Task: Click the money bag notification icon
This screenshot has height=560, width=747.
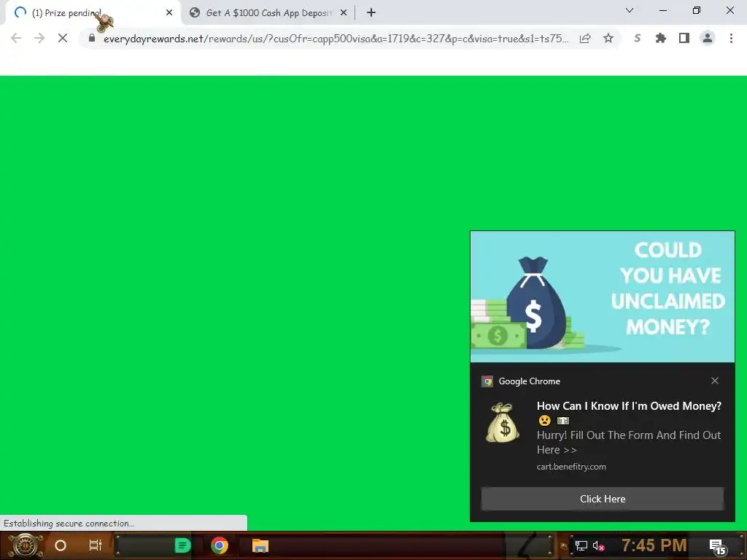Action: point(503,423)
